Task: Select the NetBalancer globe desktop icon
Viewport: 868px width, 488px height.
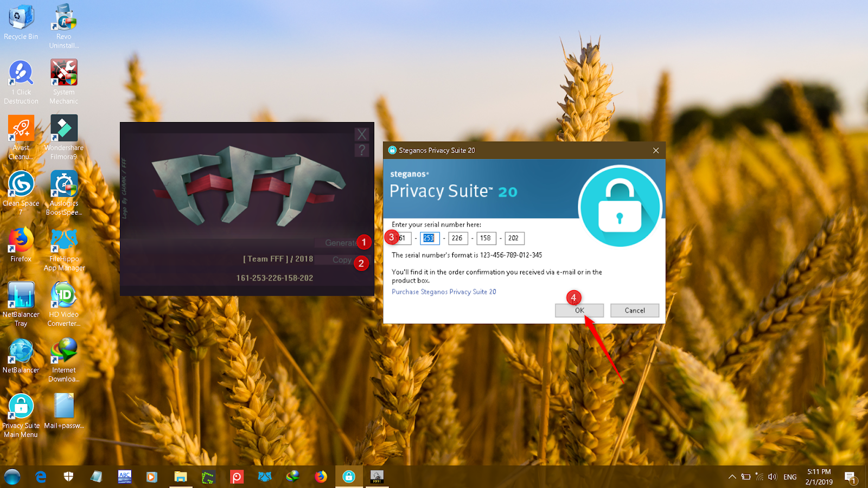Action: click(21, 356)
